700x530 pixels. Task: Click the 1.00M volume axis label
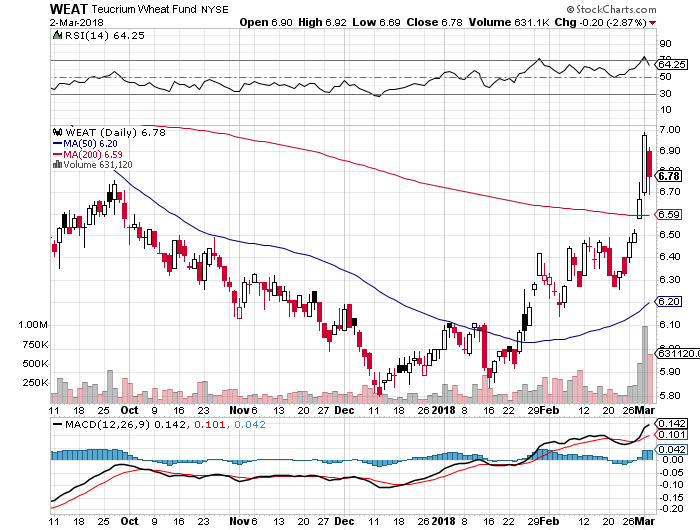(x=33, y=325)
